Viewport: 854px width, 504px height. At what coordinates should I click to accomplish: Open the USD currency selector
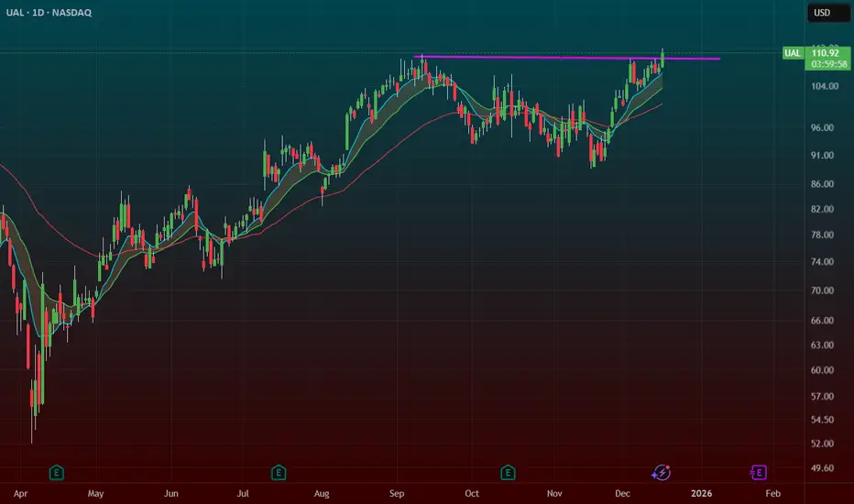(x=827, y=13)
